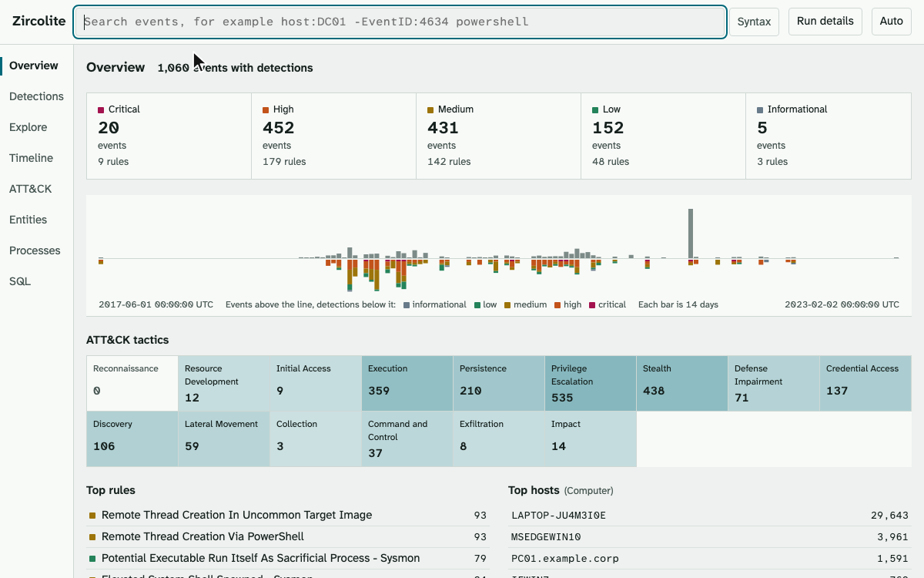The width and height of the screenshot is (924, 578).
Task: Click the event search input field
Action: 400,22
